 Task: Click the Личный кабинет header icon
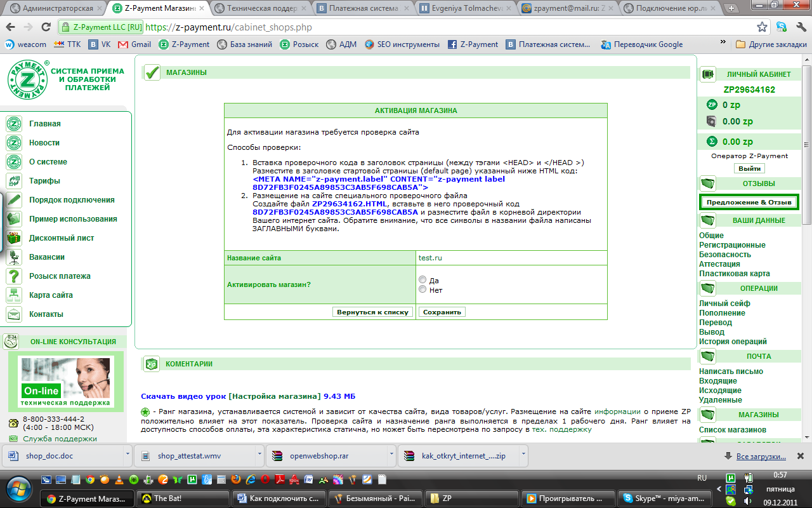(708, 74)
